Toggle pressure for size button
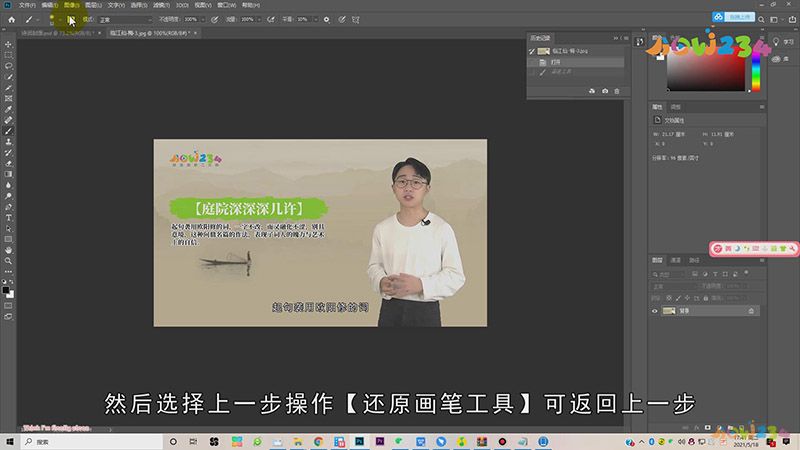The image size is (800, 450). (x=342, y=19)
